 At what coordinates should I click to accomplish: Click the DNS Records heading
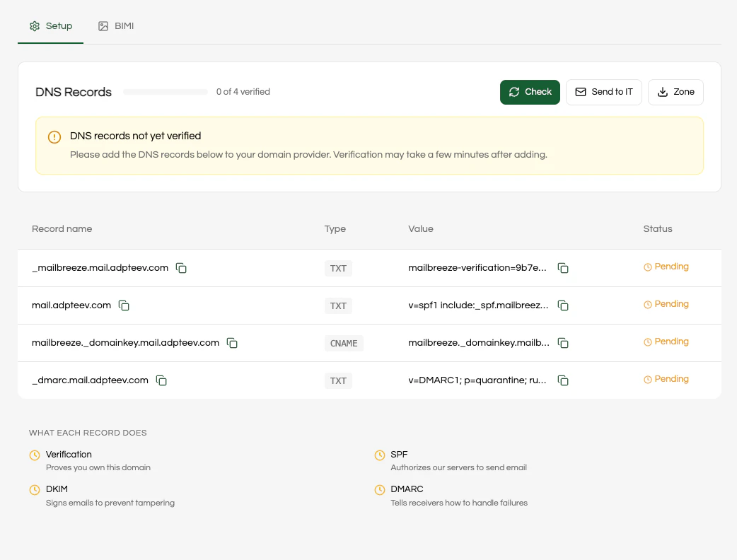pyautogui.click(x=74, y=92)
